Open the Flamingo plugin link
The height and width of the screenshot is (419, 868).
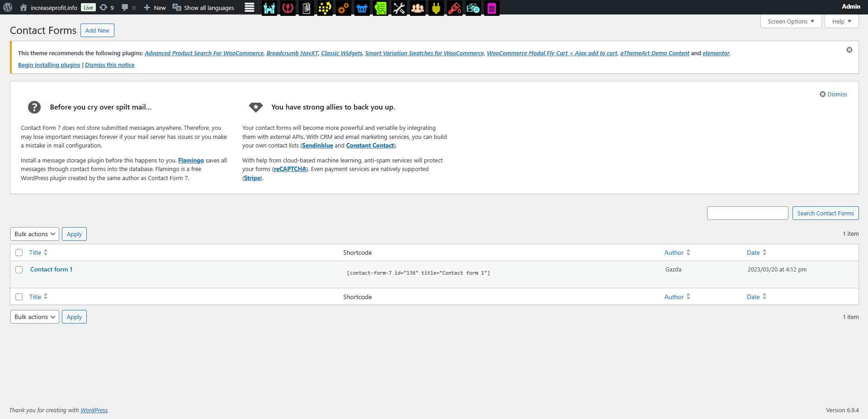click(191, 160)
